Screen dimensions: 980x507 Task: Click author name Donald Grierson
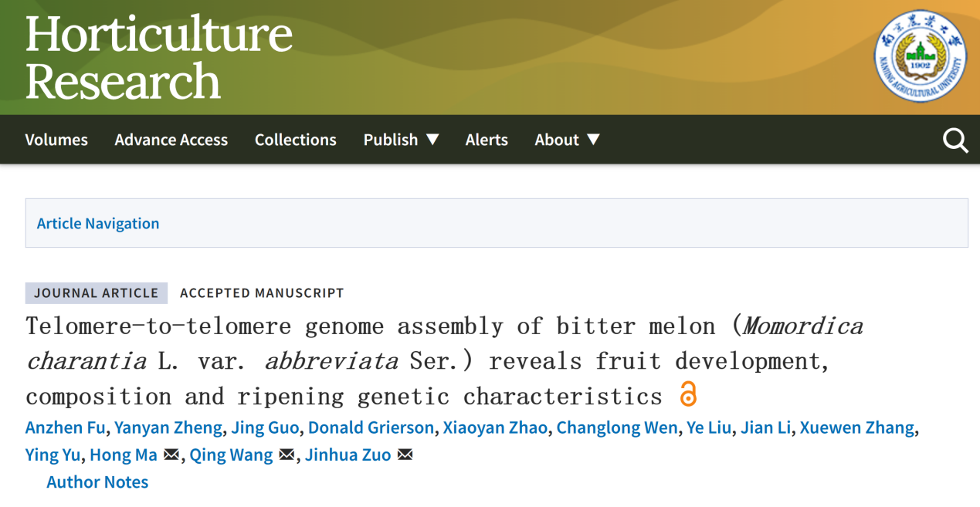[371, 428]
